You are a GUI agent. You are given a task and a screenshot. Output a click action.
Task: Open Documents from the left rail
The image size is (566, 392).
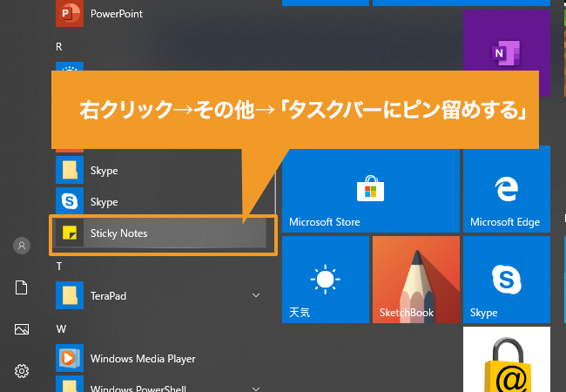coord(22,288)
